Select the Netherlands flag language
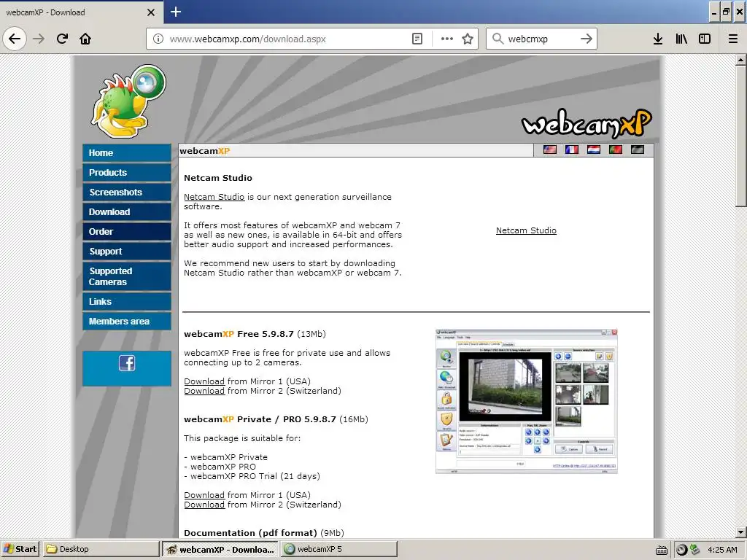This screenshot has width=747, height=560. (x=594, y=149)
